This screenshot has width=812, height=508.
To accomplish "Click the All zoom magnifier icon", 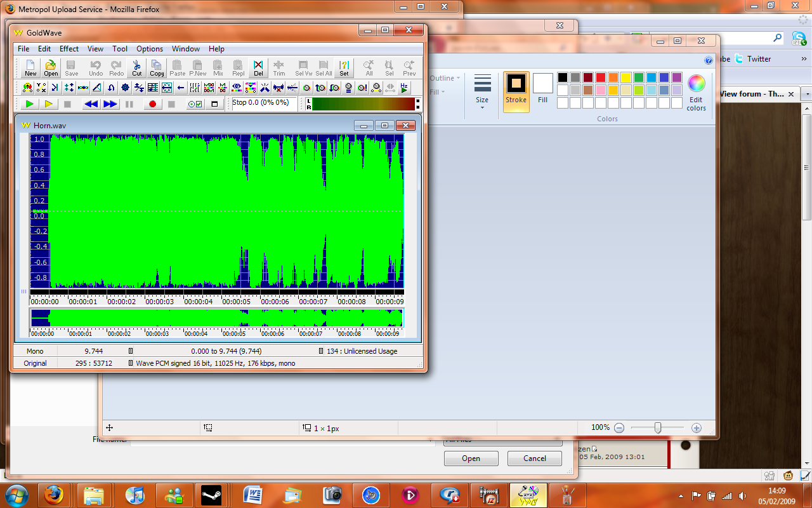I will (369, 68).
